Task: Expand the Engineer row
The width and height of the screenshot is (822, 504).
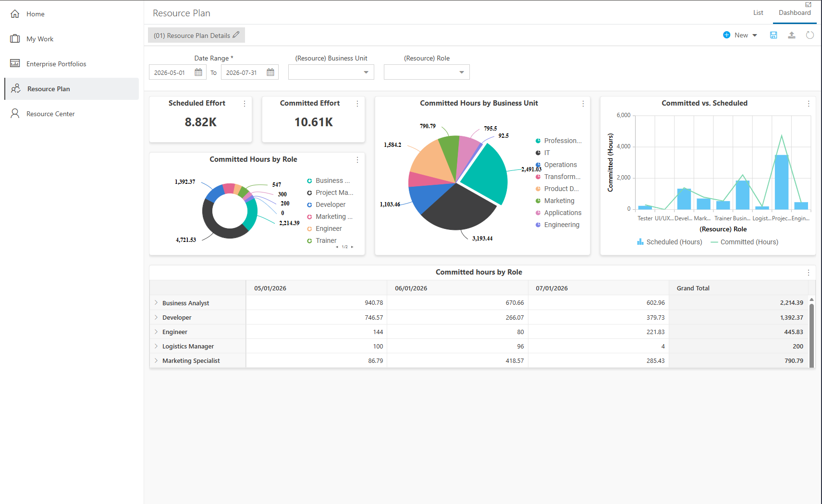Action: (x=156, y=332)
